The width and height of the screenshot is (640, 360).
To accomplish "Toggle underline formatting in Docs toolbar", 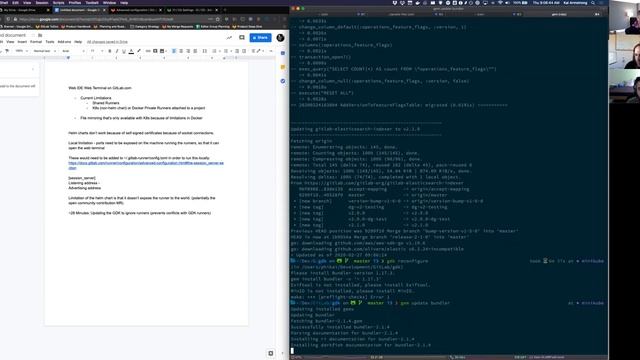I will 124,51.
